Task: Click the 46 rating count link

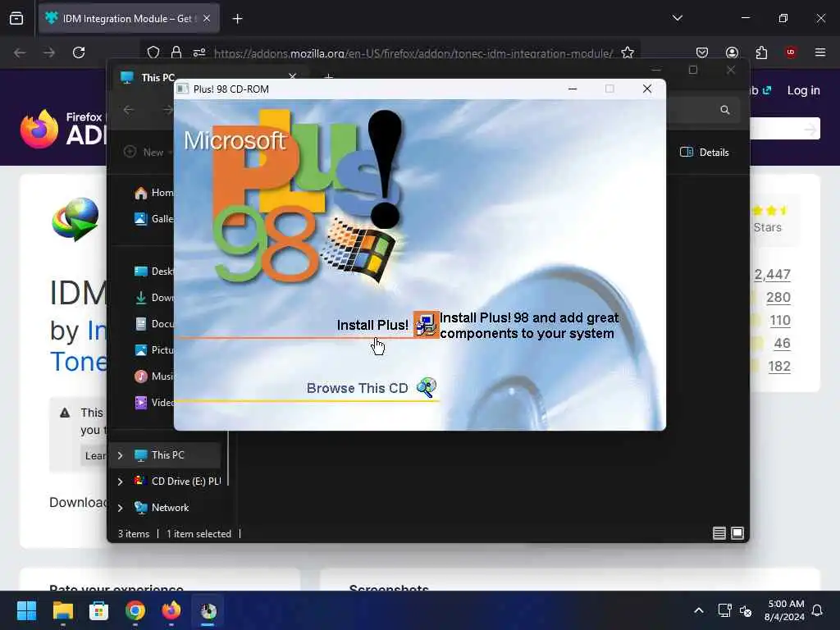Action: pyautogui.click(x=782, y=344)
